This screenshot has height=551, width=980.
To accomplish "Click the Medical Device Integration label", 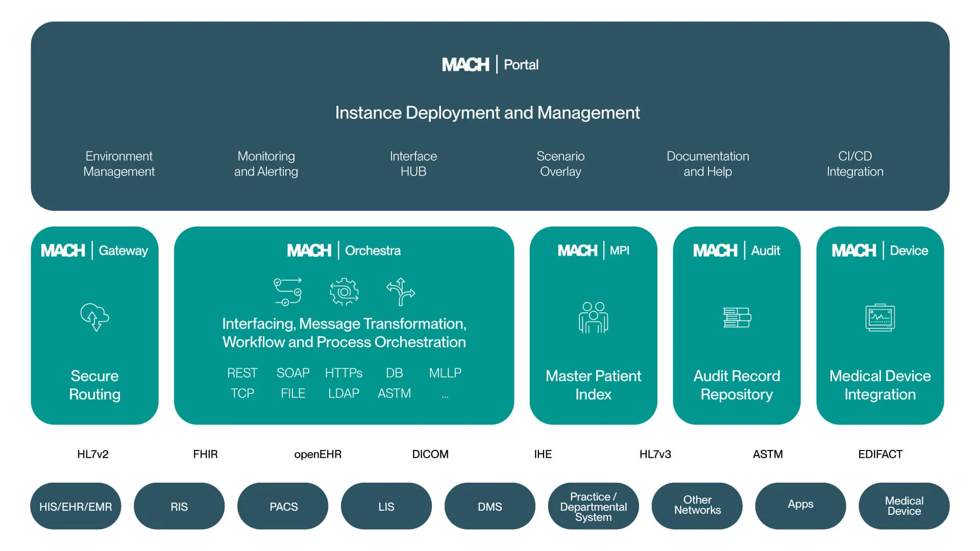I will [880, 385].
